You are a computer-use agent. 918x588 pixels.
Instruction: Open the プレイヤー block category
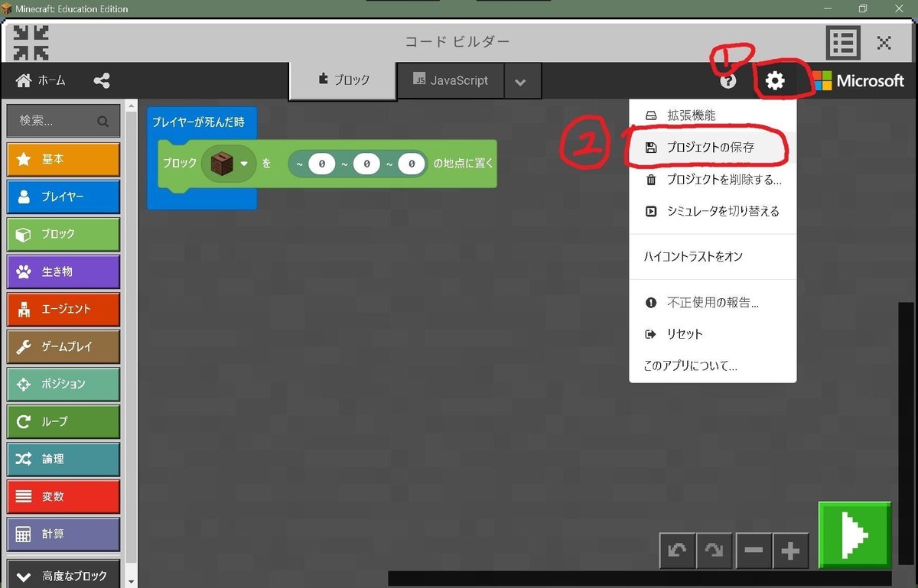[63, 197]
